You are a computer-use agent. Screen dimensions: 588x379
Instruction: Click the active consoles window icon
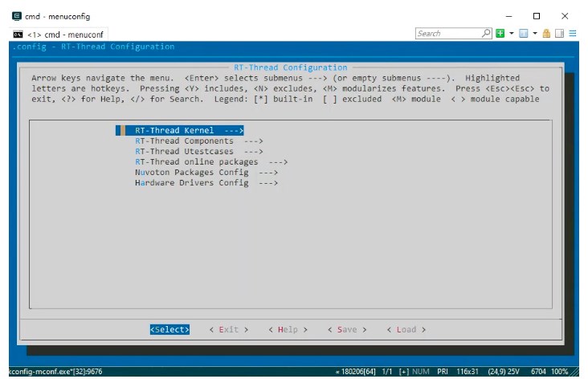523,34
